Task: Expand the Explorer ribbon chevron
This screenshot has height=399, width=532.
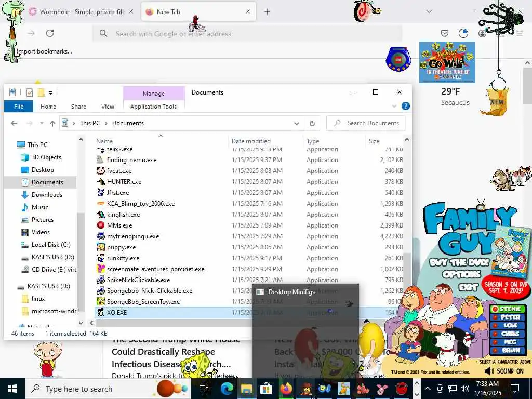Action: (x=394, y=106)
